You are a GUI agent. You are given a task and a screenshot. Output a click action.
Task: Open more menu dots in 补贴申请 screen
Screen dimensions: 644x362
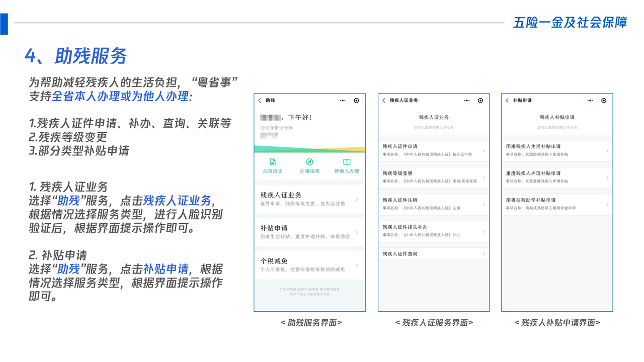(x=590, y=101)
